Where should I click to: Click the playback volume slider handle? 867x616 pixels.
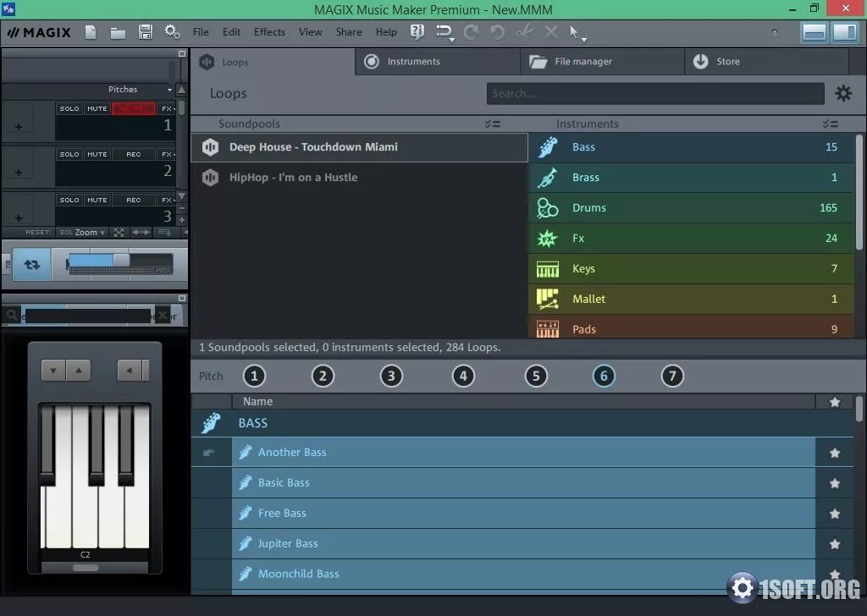(121, 260)
